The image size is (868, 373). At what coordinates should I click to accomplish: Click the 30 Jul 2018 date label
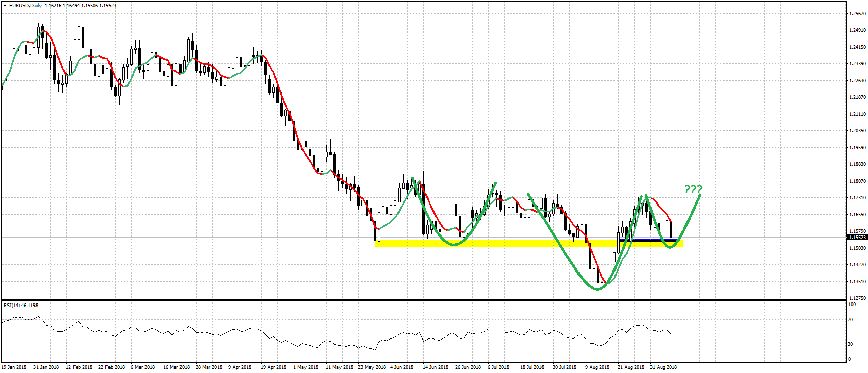(x=564, y=367)
